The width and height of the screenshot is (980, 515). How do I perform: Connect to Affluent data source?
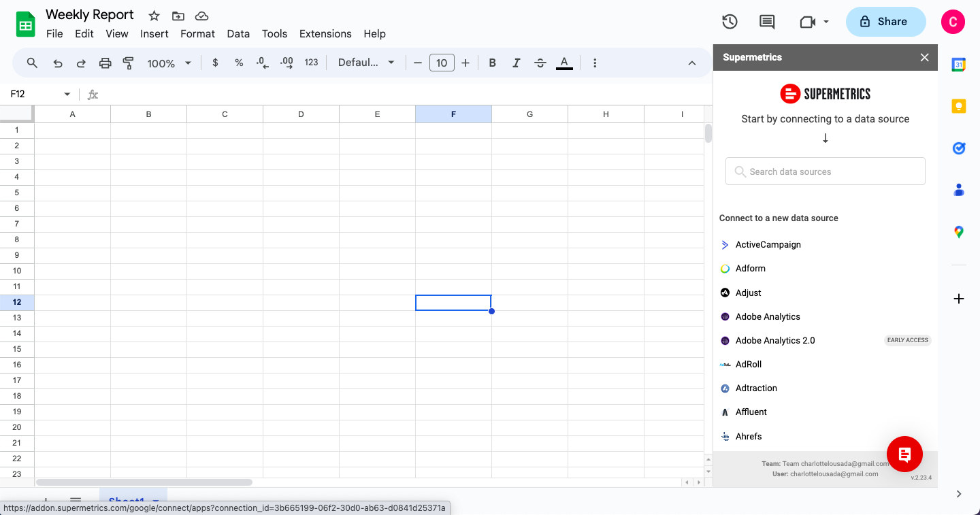(751, 412)
